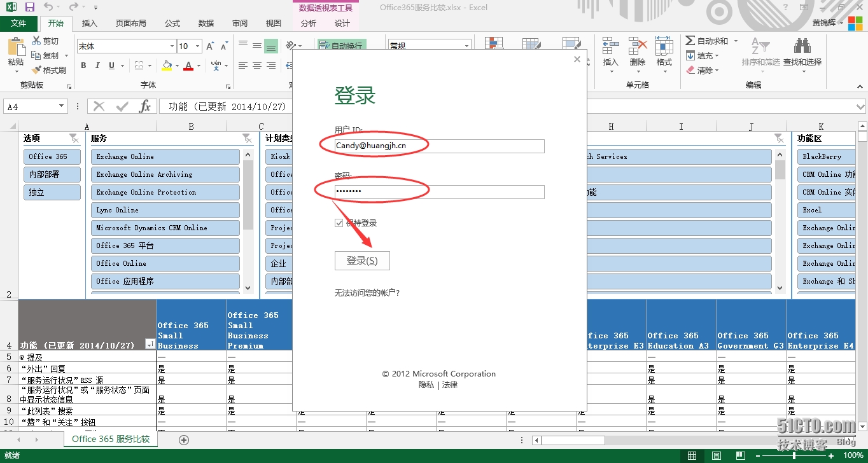Open the font size dropdown showing 10

point(198,46)
